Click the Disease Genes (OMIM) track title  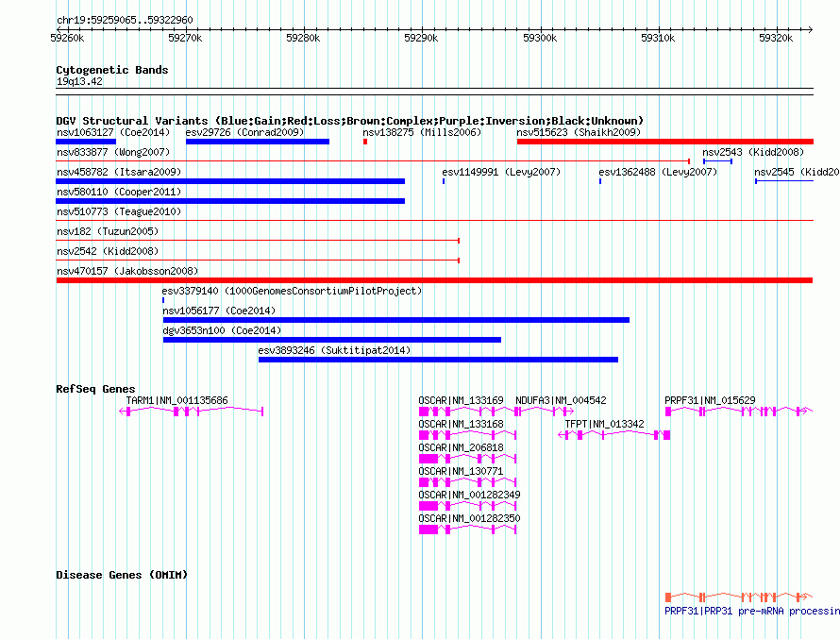(122, 575)
